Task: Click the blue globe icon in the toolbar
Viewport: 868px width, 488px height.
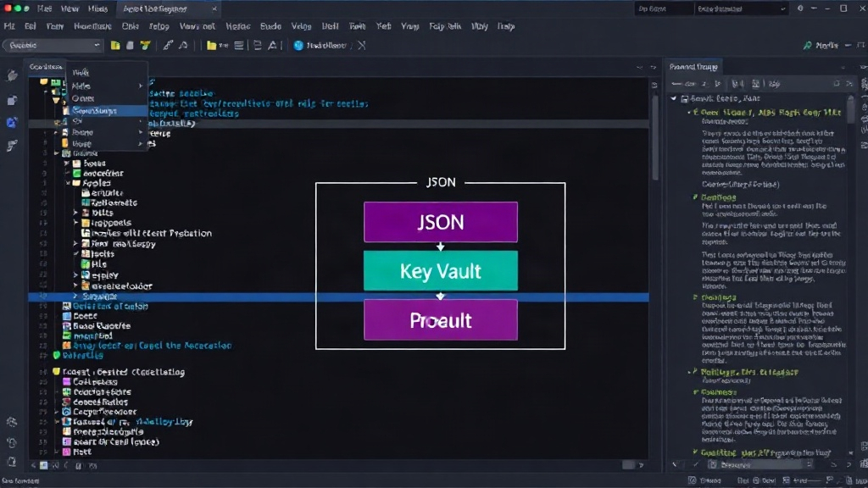Action: tap(298, 46)
